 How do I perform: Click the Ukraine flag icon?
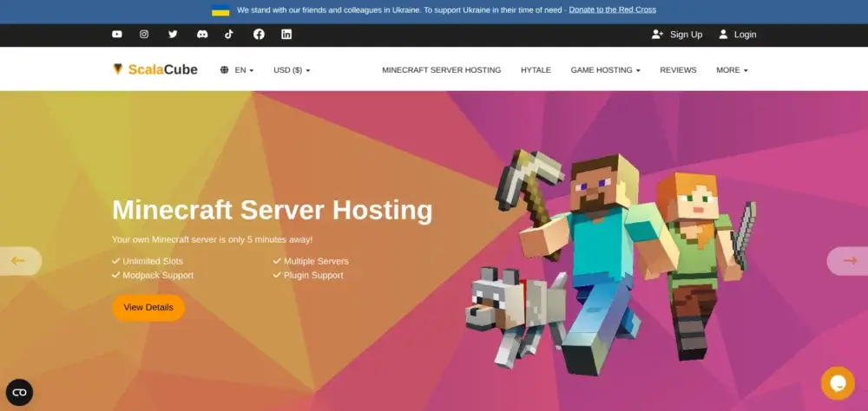click(x=220, y=10)
